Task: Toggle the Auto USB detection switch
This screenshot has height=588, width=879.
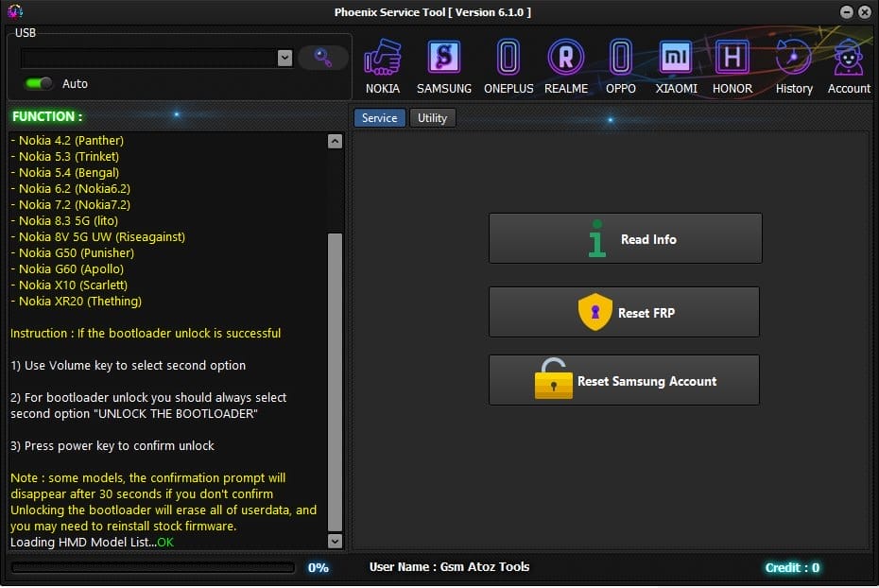Action: pos(37,83)
